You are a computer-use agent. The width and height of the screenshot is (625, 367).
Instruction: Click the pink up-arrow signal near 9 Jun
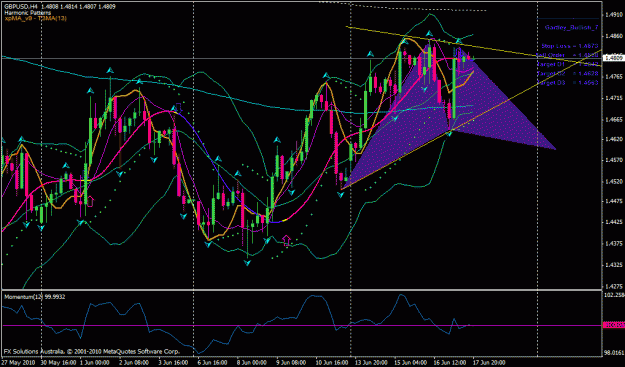287,240
